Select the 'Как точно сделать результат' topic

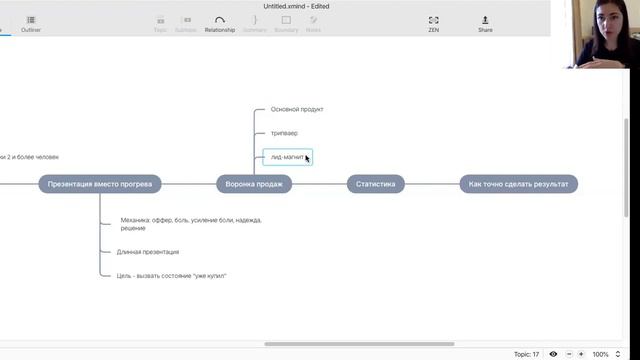(518, 184)
